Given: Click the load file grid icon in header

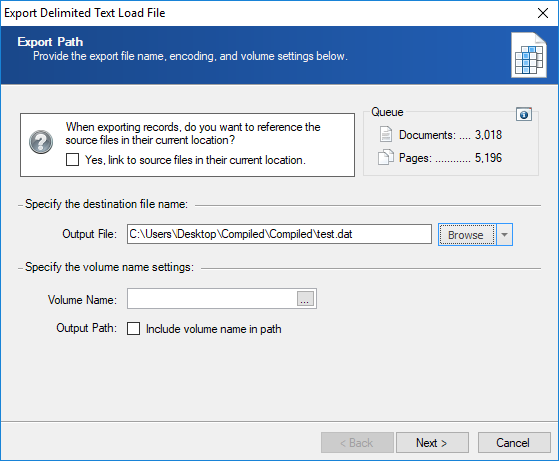Looking at the screenshot, I should coord(529,55).
